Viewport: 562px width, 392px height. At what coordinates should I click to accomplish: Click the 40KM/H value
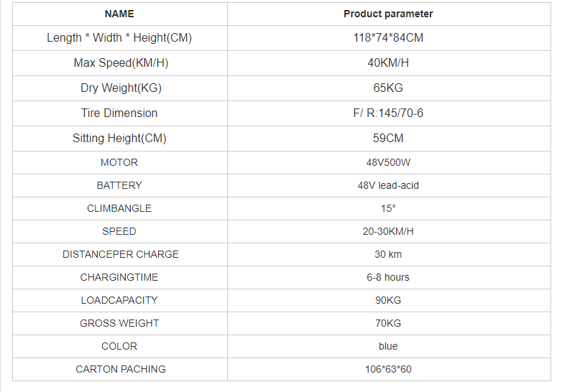pyautogui.click(x=388, y=63)
